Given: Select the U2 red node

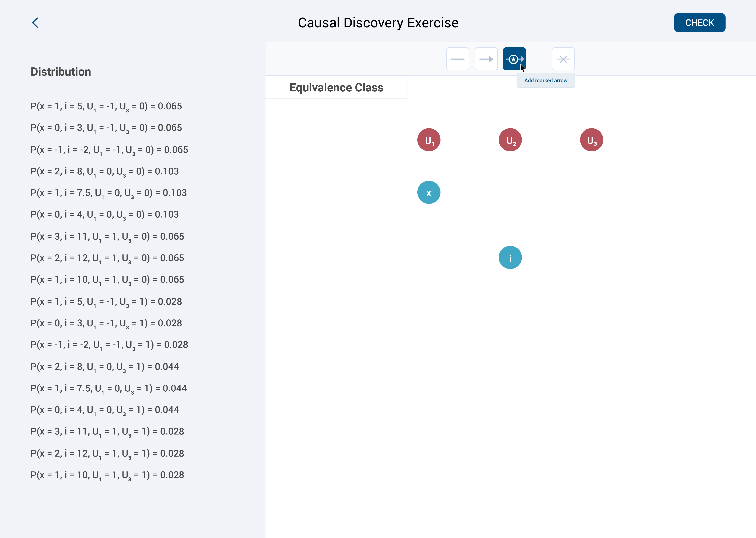Looking at the screenshot, I should pos(510,140).
